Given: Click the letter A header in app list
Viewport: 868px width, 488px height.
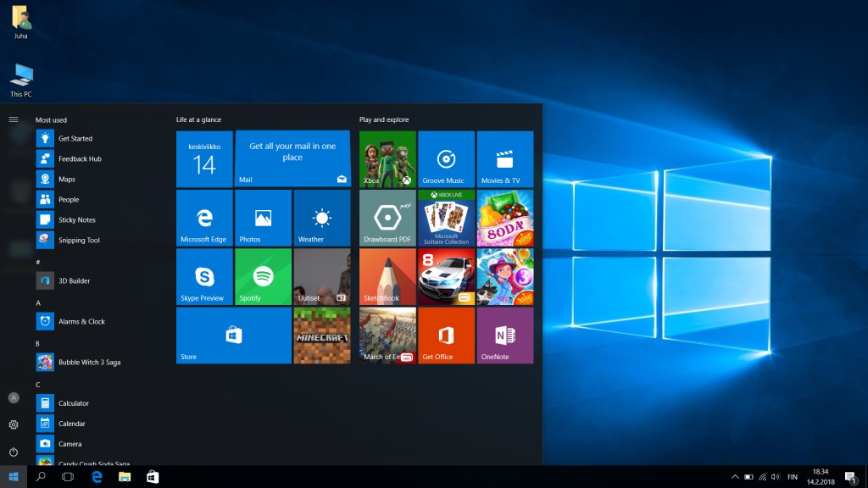Looking at the screenshot, I should click(38, 302).
